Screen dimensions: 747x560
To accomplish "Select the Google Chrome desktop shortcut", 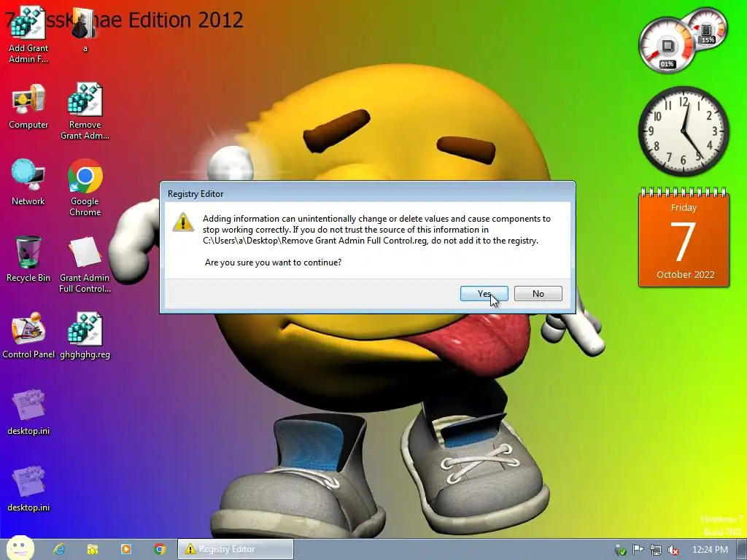I will (85, 187).
